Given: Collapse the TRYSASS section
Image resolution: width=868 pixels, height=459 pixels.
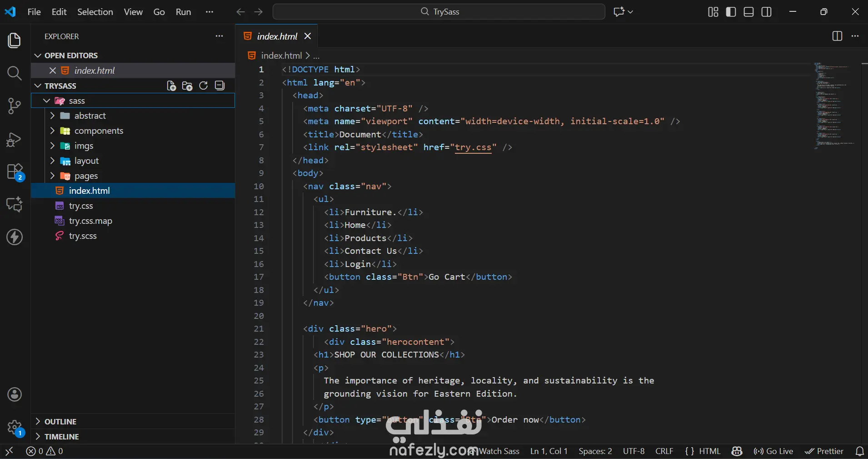Looking at the screenshot, I should coord(38,86).
